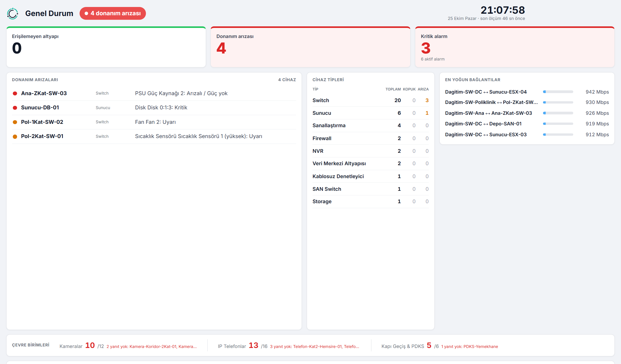Click the '1 yanıt yok: PDKS-Yemekhane' notice
The height and width of the screenshot is (364, 621).
(x=470, y=347)
